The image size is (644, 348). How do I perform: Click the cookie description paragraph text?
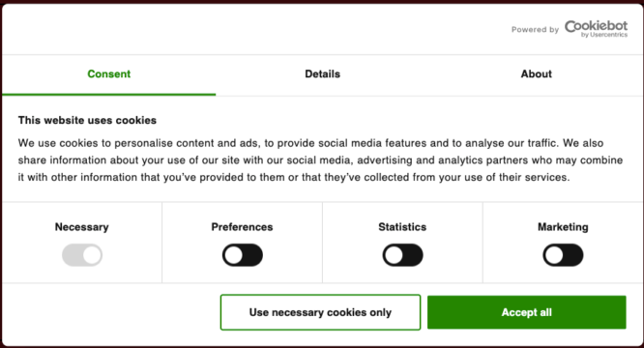coord(320,160)
